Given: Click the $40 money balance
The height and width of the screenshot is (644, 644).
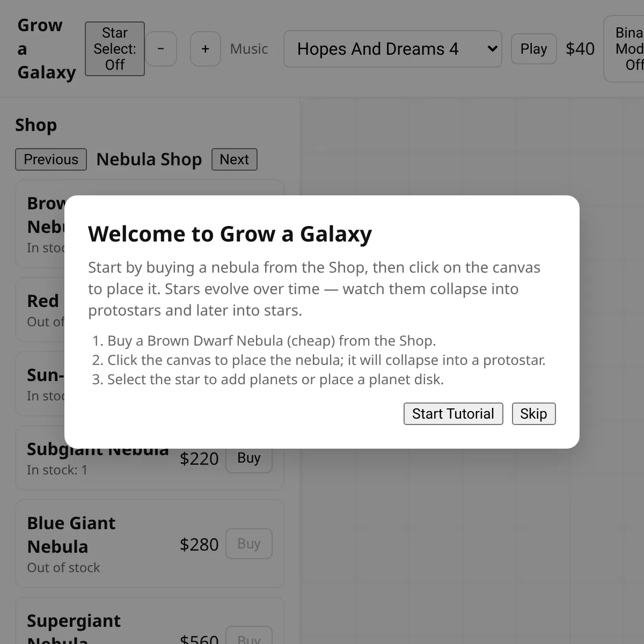Looking at the screenshot, I should (580, 49).
